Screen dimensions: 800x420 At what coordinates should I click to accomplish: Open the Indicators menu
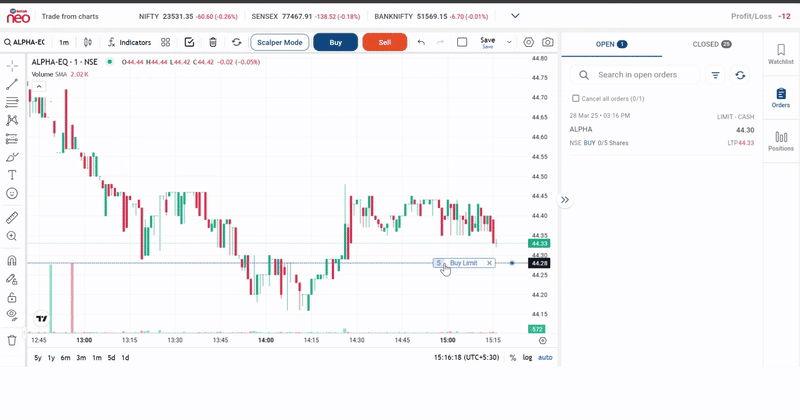click(129, 42)
